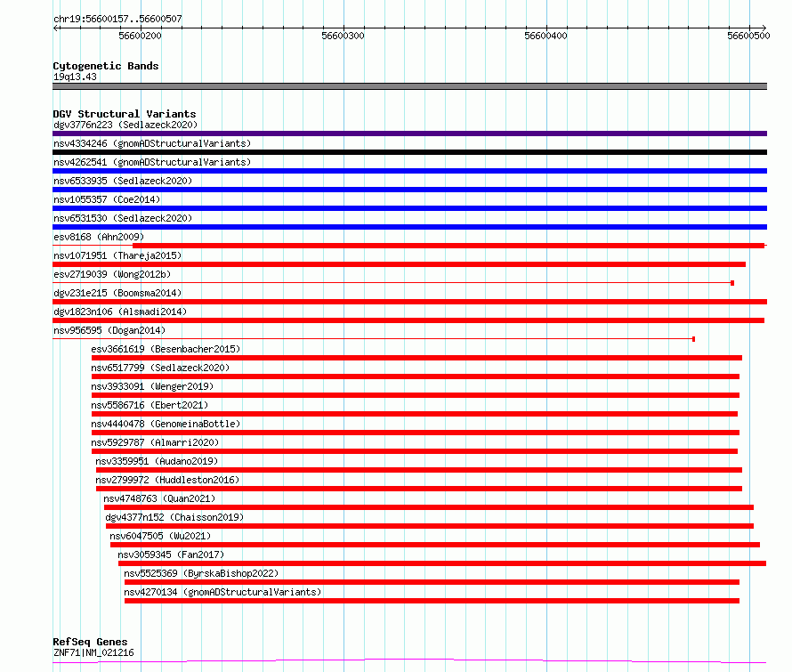792x672 pixels.
Task: Click the red esv8168 variant bar
Action: (449, 246)
